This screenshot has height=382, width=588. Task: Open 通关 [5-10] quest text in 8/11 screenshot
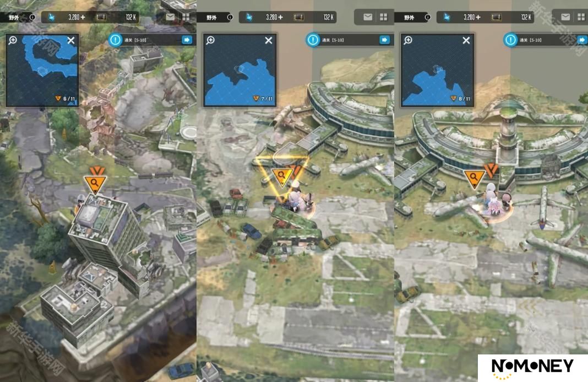[531, 40]
